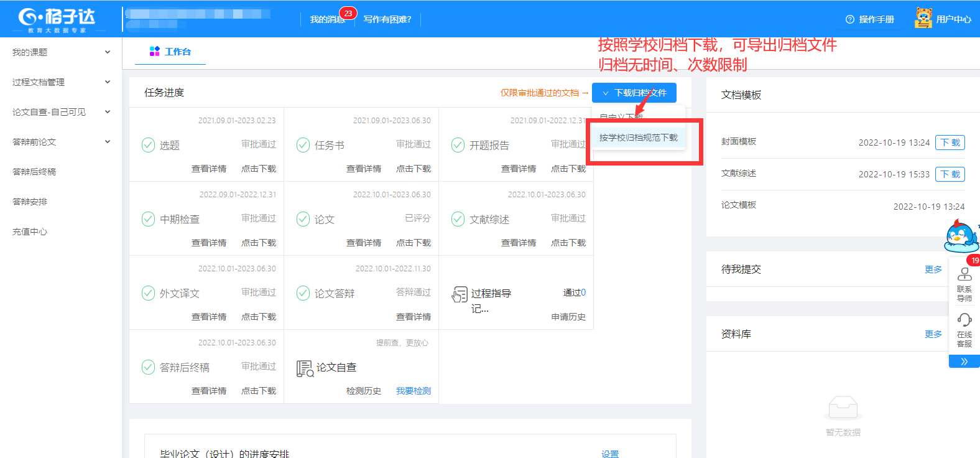Open 在线客服 headset icon
Viewport: 980px width, 458px height.
964,320
